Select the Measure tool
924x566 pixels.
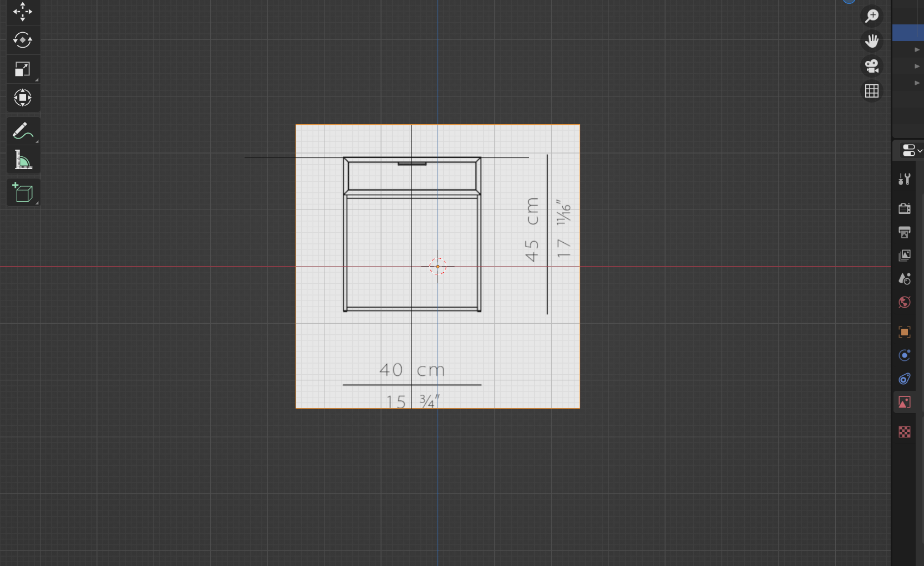(23, 159)
